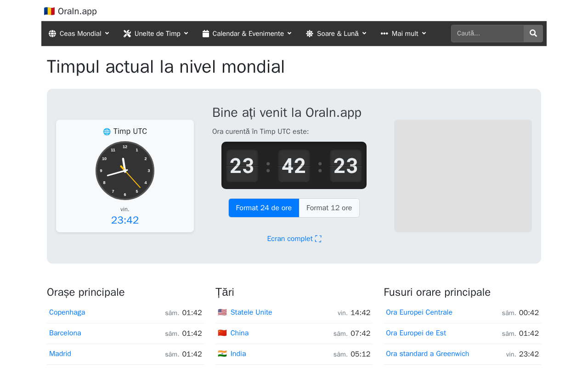Click the Fusuri orare principale heading
Viewport: 588px width, 368px height.
[x=437, y=292]
